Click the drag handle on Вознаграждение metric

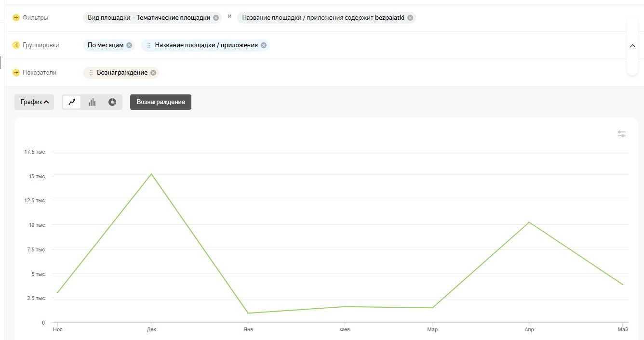coord(91,73)
